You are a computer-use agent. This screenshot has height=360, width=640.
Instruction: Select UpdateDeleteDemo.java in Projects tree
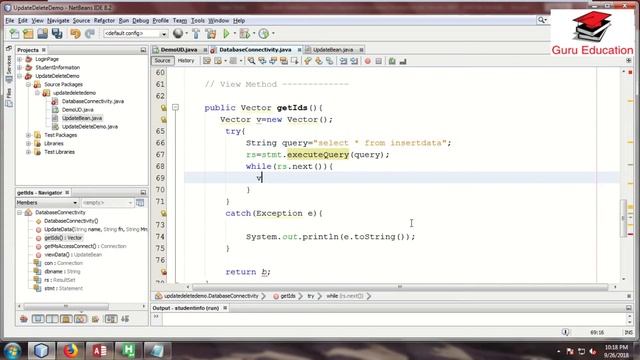click(90, 127)
